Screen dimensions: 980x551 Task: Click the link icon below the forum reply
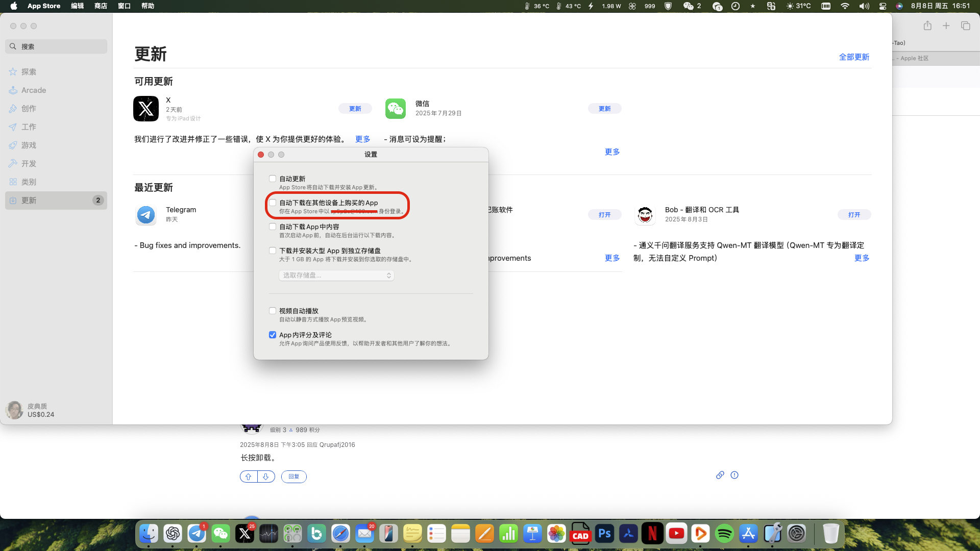[x=720, y=475]
